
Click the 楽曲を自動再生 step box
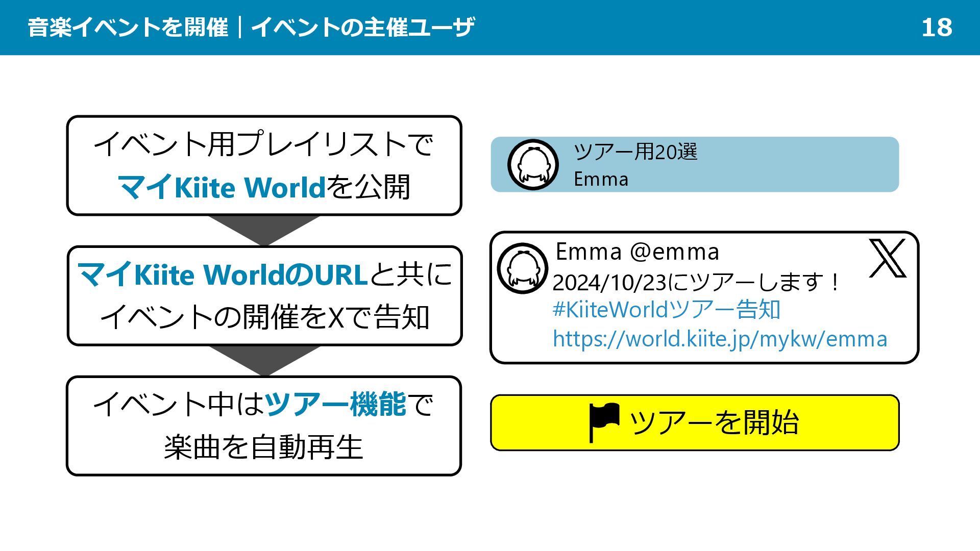(264, 426)
